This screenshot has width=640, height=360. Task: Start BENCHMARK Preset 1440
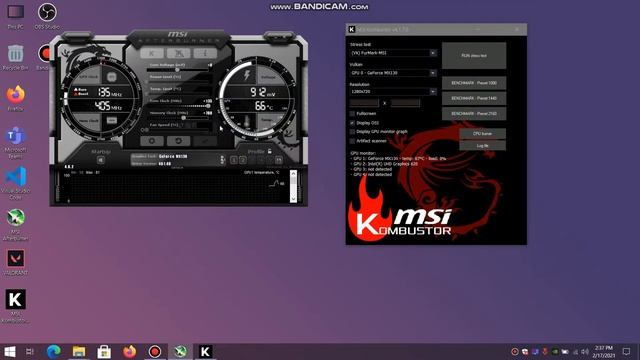click(x=474, y=98)
